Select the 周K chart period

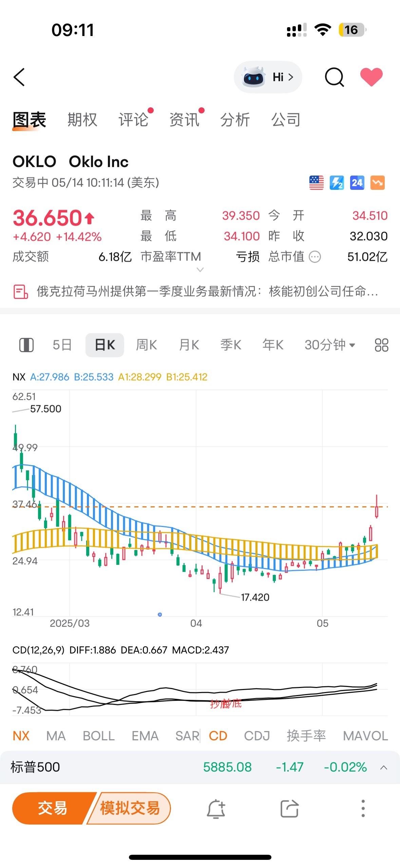click(146, 345)
